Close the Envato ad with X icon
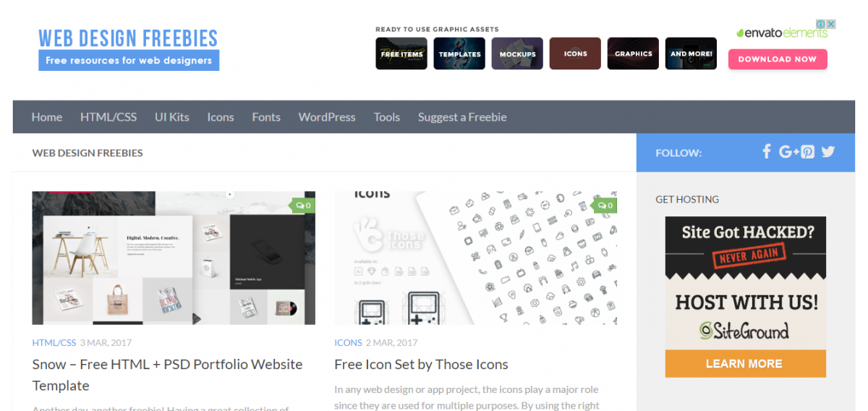Screen dimensions: 868x411 [x=832, y=24]
